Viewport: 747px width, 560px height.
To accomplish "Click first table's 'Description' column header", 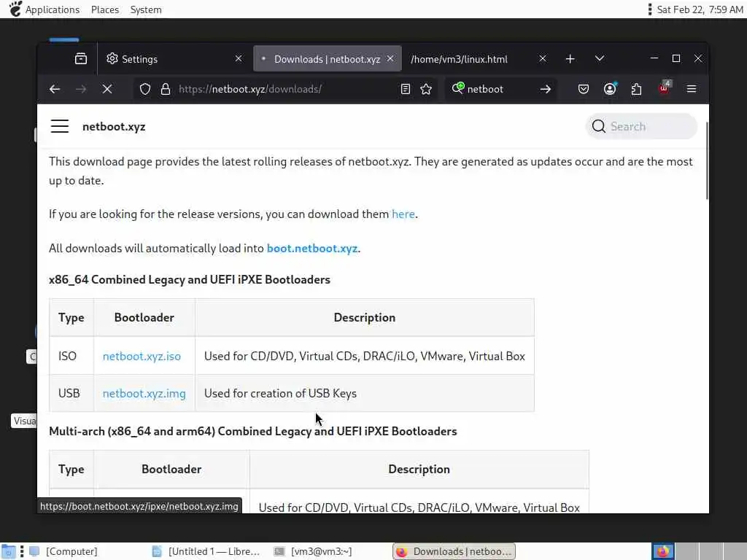I will 365,318.
